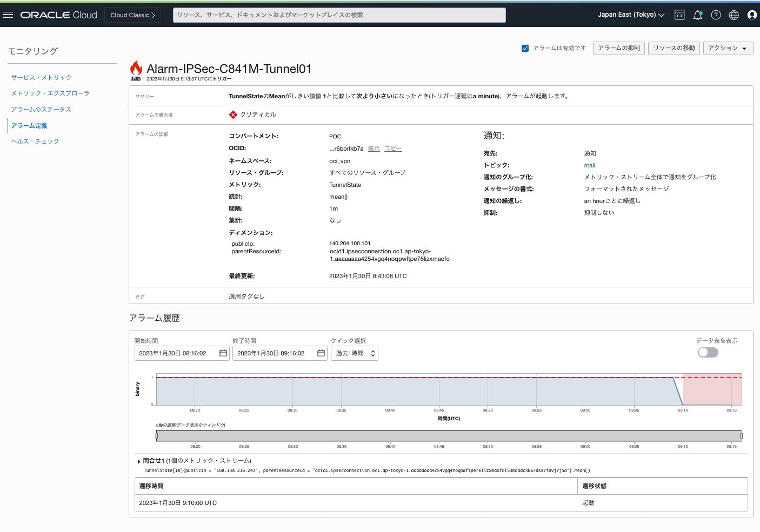Click the POC compartment value
This screenshot has width=760, height=532.
point(335,137)
